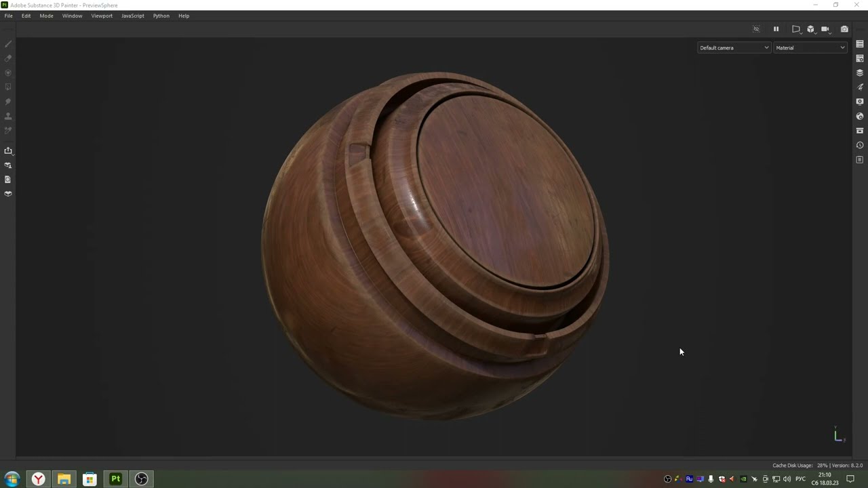This screenshot has height=488, width=868.
Task: Click the second heart-shaped icon with badge
Action: pos(8,165)
